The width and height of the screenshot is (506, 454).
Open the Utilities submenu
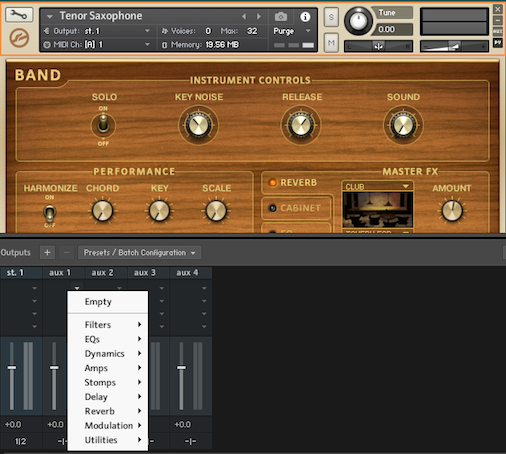coord(108,440)
